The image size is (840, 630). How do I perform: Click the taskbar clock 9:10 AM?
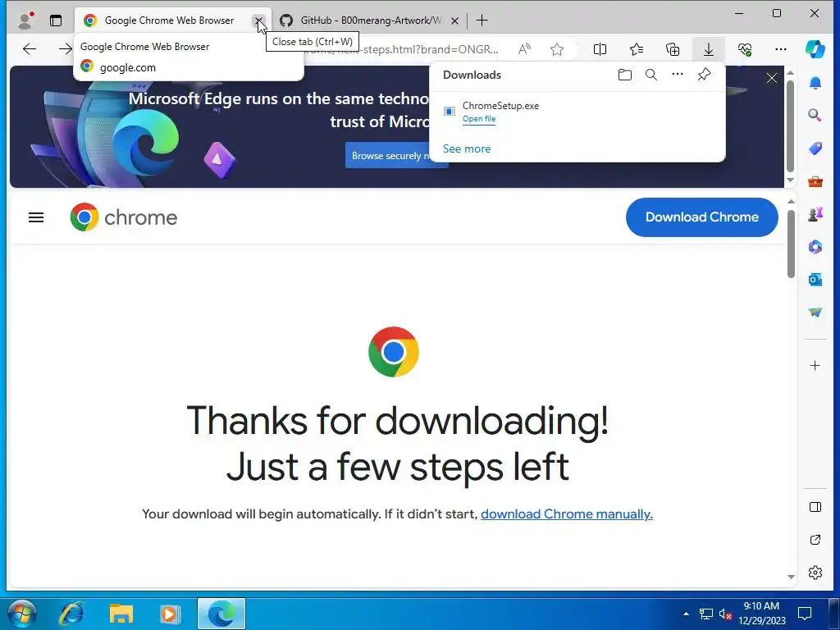click(x=761, y=614)
